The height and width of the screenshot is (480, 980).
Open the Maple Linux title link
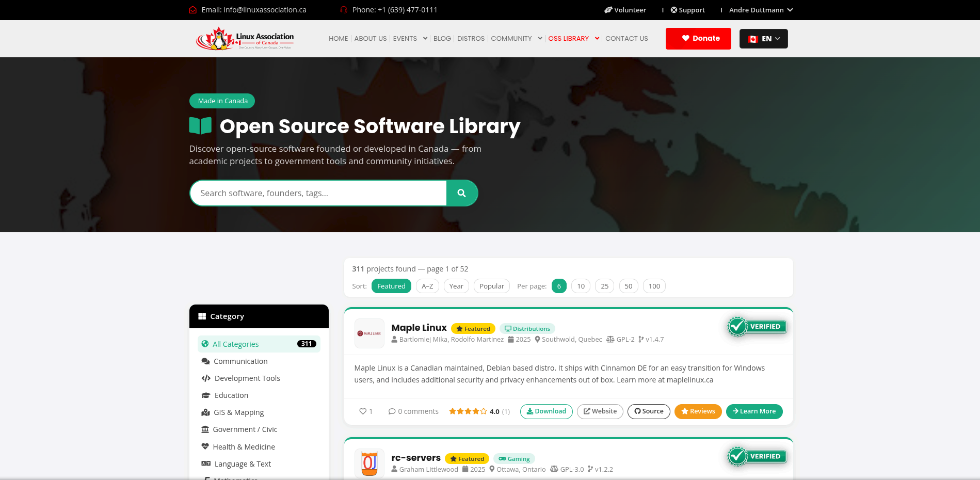tap(419, 328)
